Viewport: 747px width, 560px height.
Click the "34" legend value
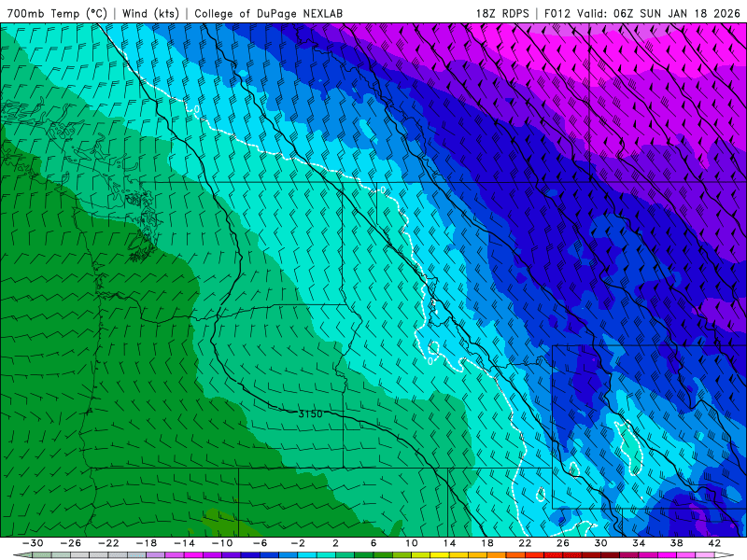pos(639,543)
